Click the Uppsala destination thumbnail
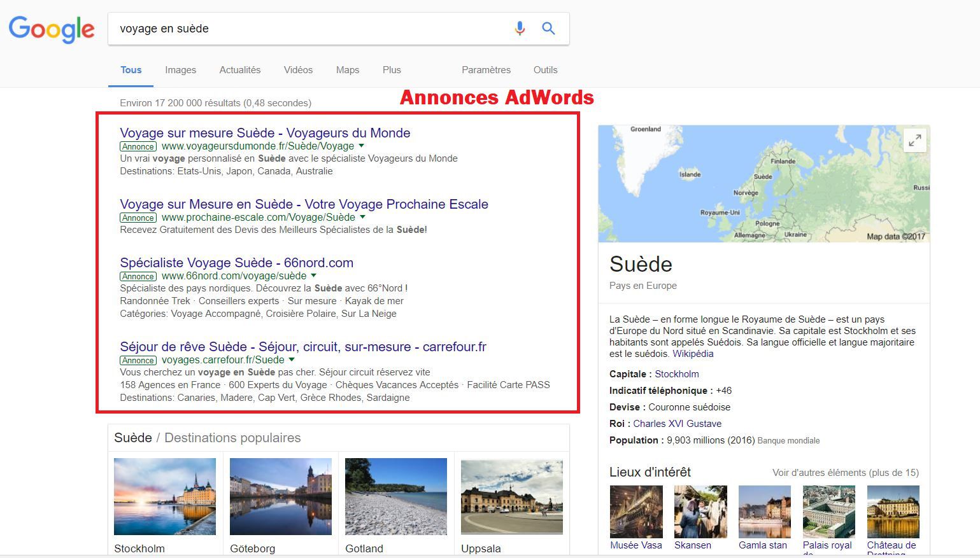Viewport: 980px width, 558px height. point(512,497)
